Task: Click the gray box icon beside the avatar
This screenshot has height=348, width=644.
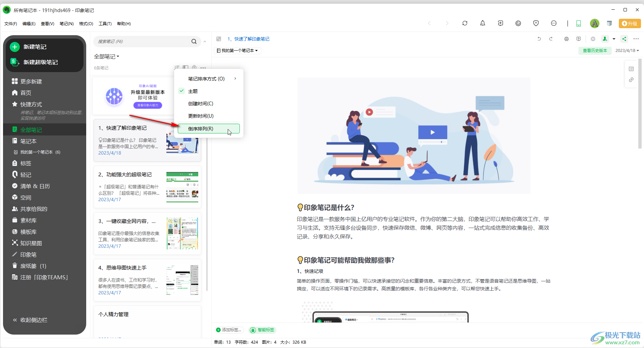Action: (x=609, y=23)
